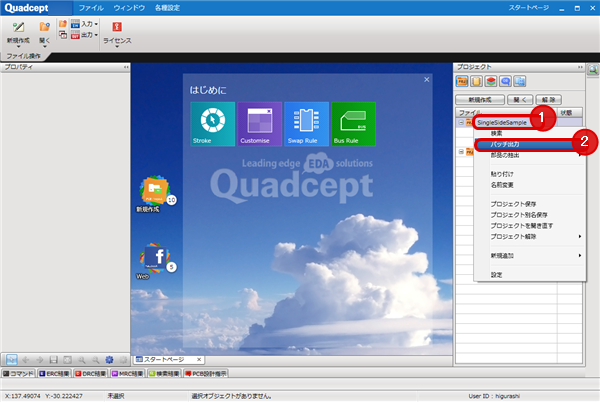The image size is (600, 402).
Task: Click the 解除 button in the project panel
Action: pos(549,100)
